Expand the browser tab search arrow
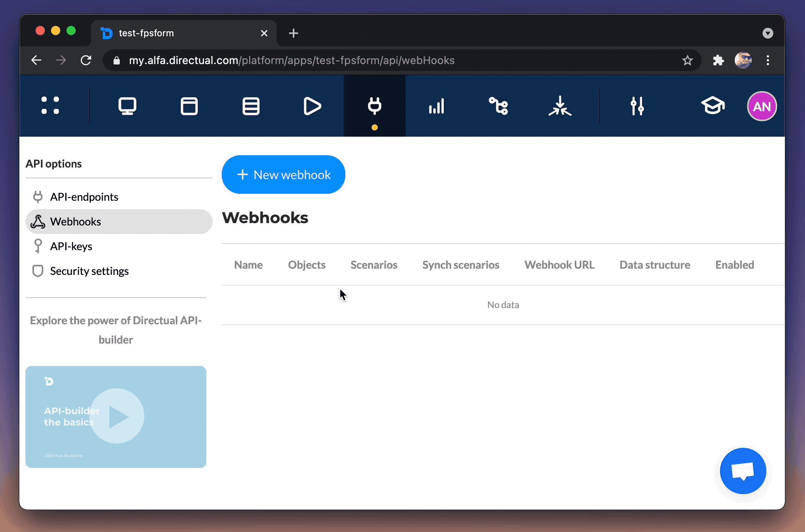Image resolution: width=805 pixels, height=532 pixels. coord(768,33)
